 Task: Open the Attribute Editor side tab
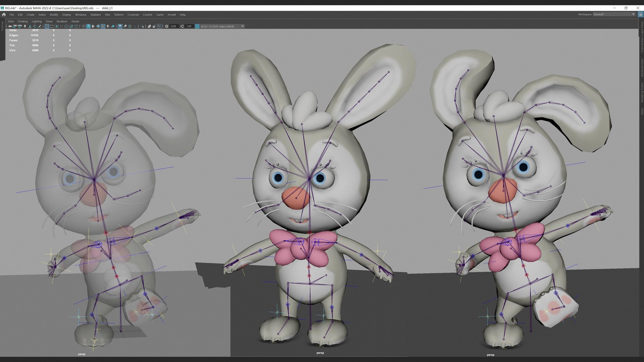coord(642,68)
